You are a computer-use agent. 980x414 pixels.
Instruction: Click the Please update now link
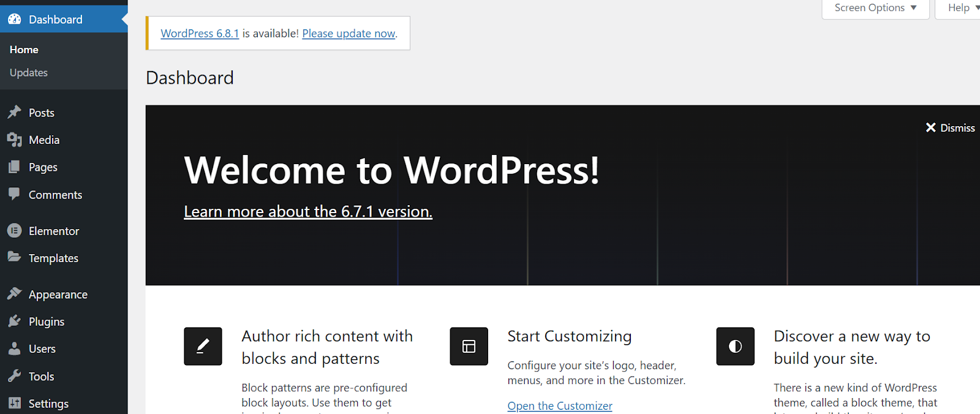tap(349, 33)
